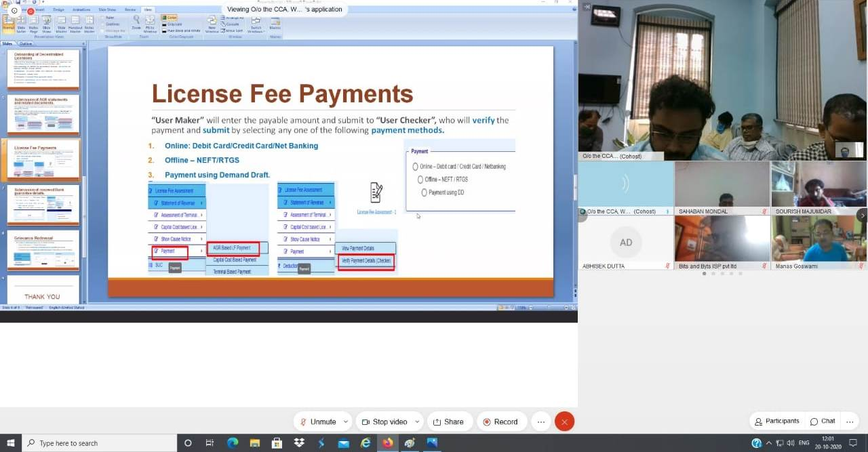868x452 pixels.
Task: Open Stop video options arrow
Action: click(x=416, y=422)
